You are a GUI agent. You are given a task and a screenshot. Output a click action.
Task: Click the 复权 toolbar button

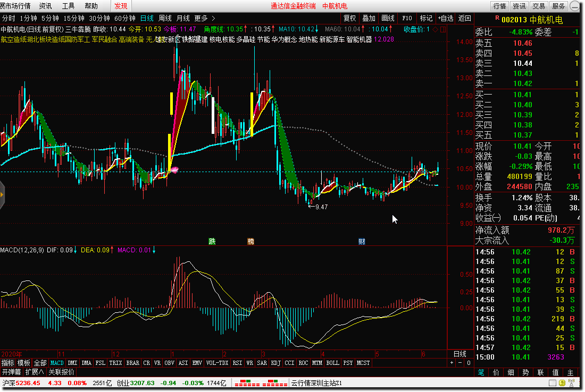349,18
